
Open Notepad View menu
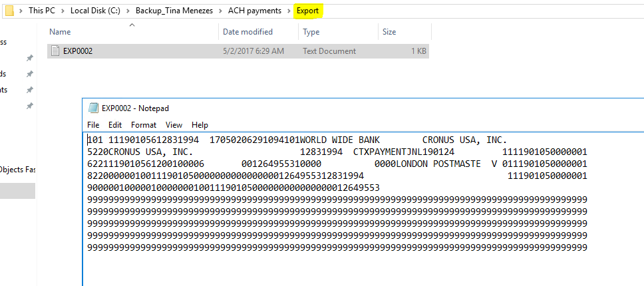pyautogui.click(x=174, y=125)
